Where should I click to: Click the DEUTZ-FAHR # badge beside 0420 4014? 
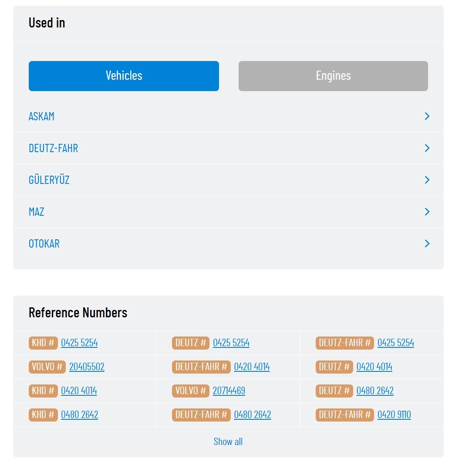point(201,367)
